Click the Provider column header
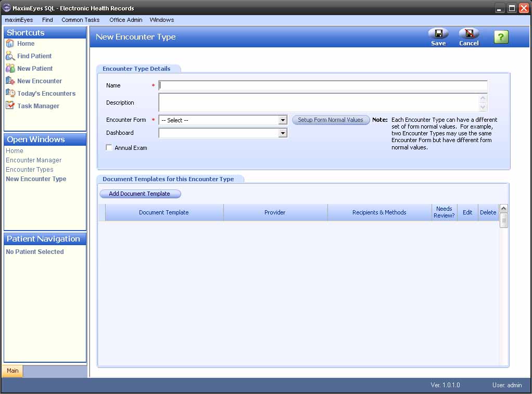Viewport: 532px width, 394px height. (x=275, y=212)
